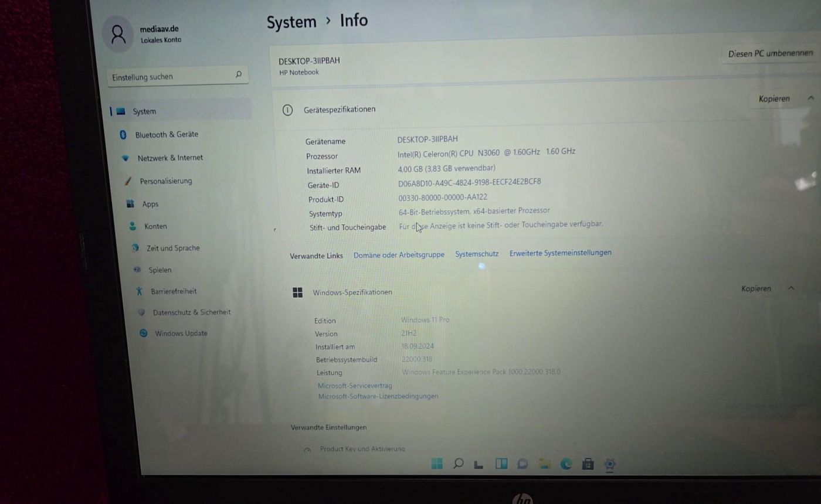
Task: Open the Microsoft-Servicevertrag link
Action: click(x=355, y=386)
